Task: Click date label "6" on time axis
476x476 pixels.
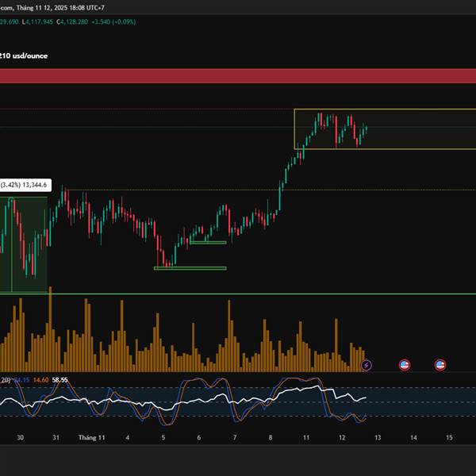Action: pyautogui.click(x=199, y=437)
